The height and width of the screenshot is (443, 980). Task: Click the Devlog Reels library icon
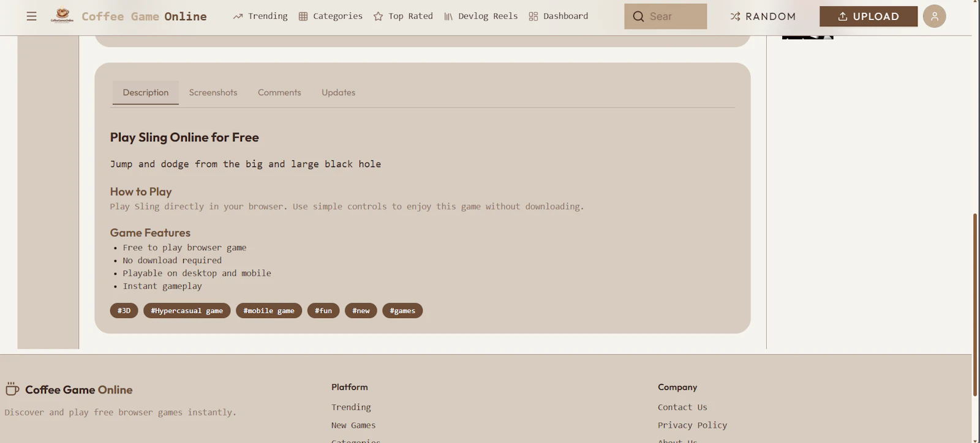click(x=448, y=17)
